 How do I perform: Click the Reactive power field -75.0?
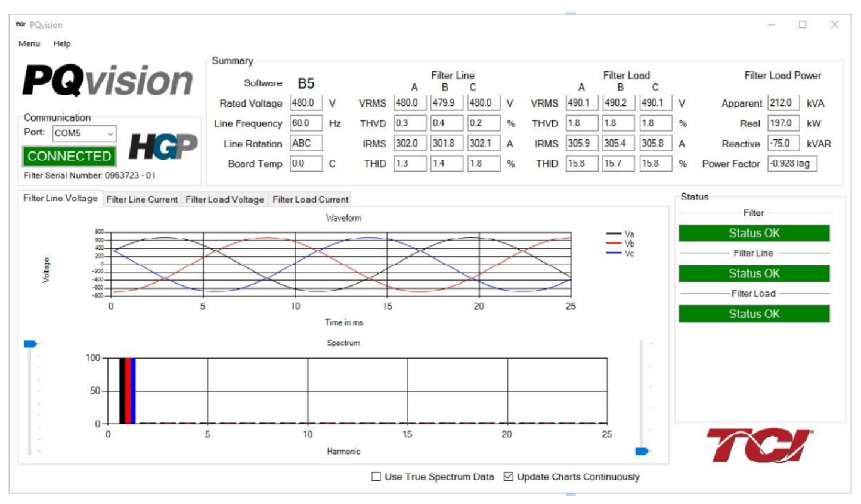pos(783,144)
